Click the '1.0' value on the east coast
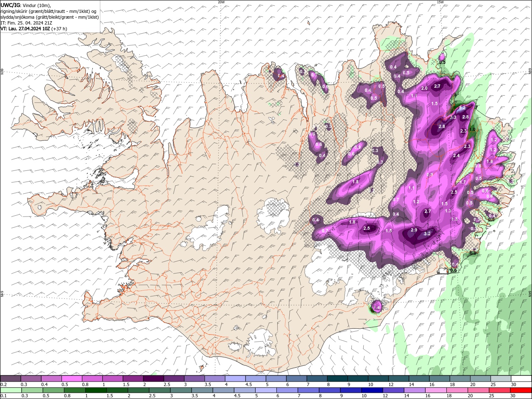The width and height of the screenshot is (532, 399). [x=472, y=130]
